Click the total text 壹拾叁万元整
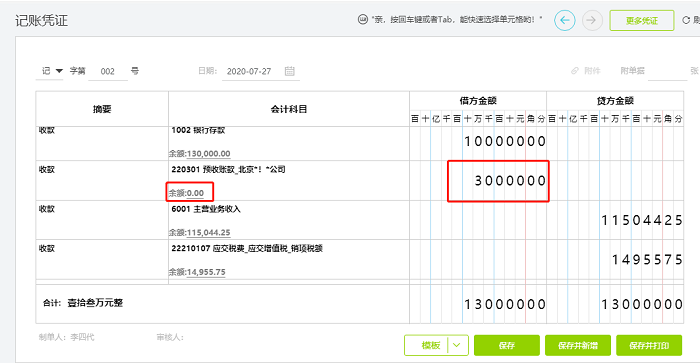 coord(95,303)
